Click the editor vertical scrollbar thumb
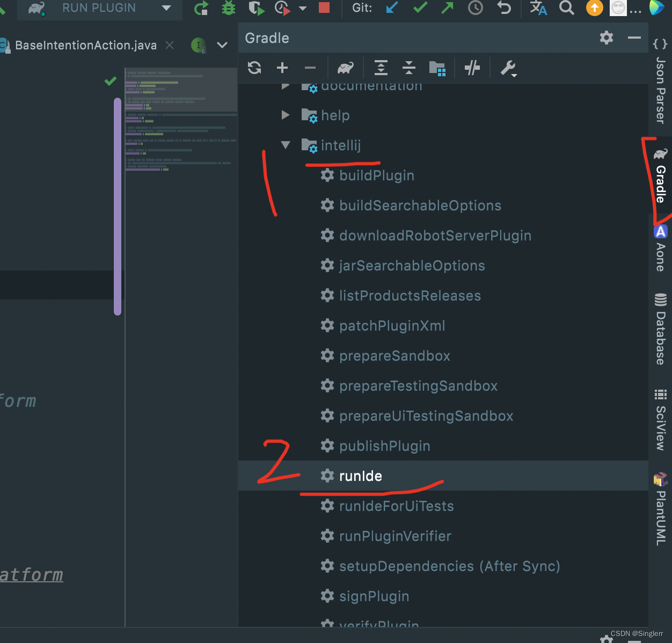672x643 pixels. coord(118,207)
